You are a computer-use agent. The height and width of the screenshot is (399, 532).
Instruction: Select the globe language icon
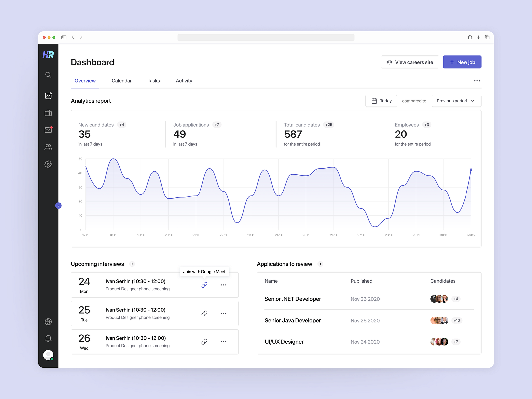tap(48, 321)
